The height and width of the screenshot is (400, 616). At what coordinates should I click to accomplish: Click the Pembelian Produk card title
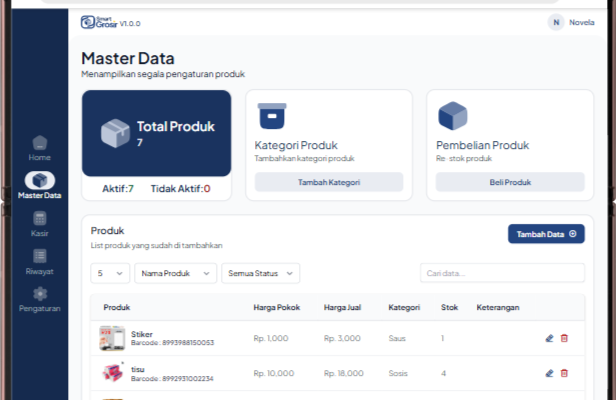click(x=482, y=145)
